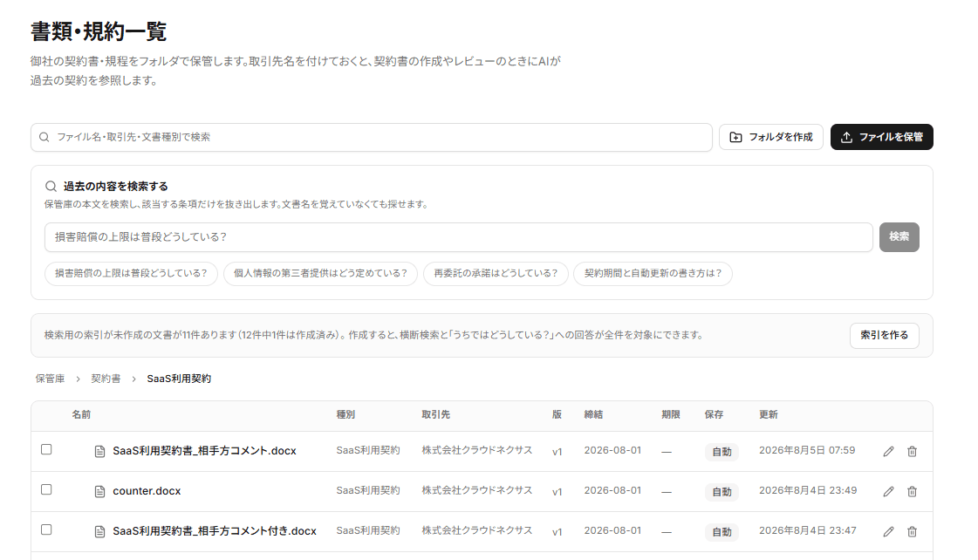Click the file icon beside SaaS利用契約書_相手方コメント付き.docx
The image size is (978, 560).
pos(99,531)
